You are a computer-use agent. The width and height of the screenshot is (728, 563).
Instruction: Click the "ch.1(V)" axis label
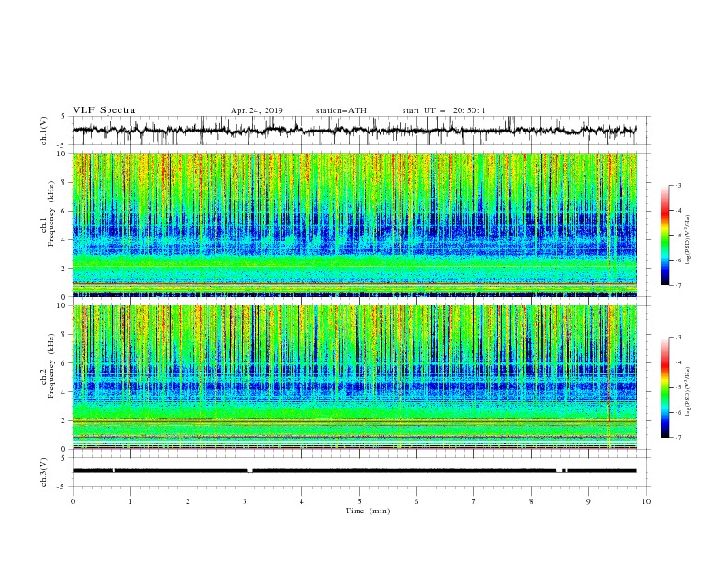coord(44,131)
